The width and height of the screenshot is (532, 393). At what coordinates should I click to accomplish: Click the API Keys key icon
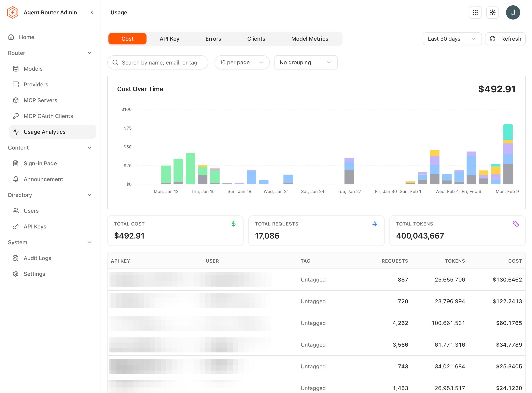click(x=16, y=226)
